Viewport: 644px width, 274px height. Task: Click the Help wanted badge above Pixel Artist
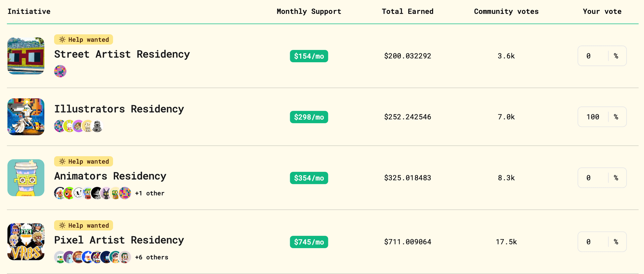[x=84, y=225]
